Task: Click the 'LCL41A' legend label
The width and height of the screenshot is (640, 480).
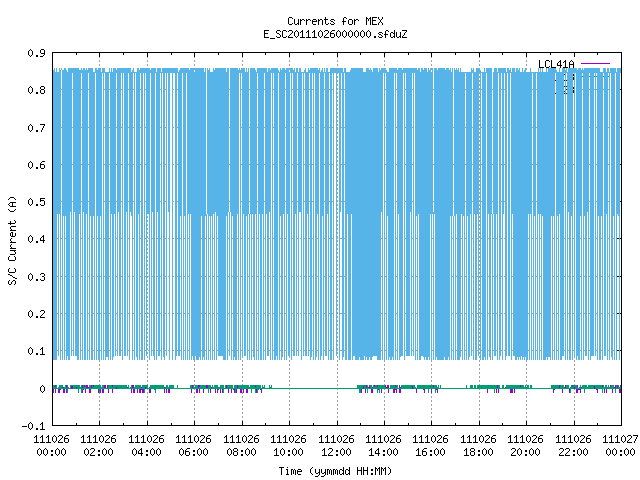Action: pos(556,64)
